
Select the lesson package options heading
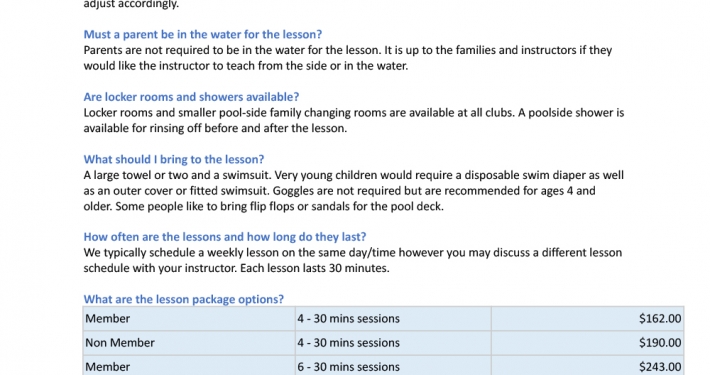(x=183, y=299)
